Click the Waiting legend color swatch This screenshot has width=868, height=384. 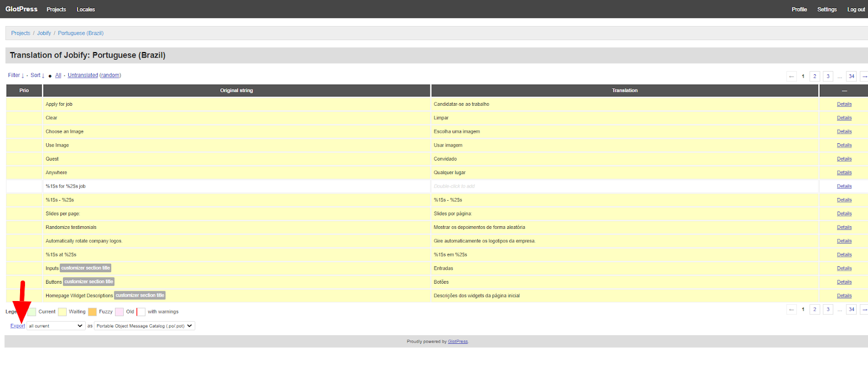62,312
